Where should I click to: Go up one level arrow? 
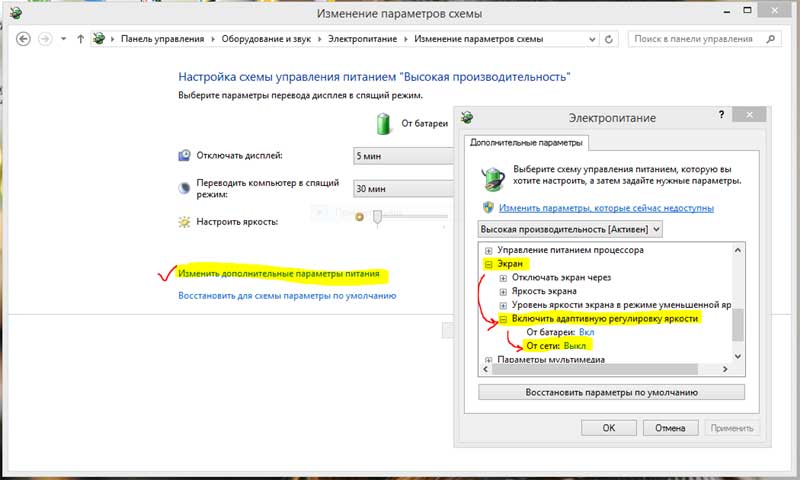pos(80,39)
